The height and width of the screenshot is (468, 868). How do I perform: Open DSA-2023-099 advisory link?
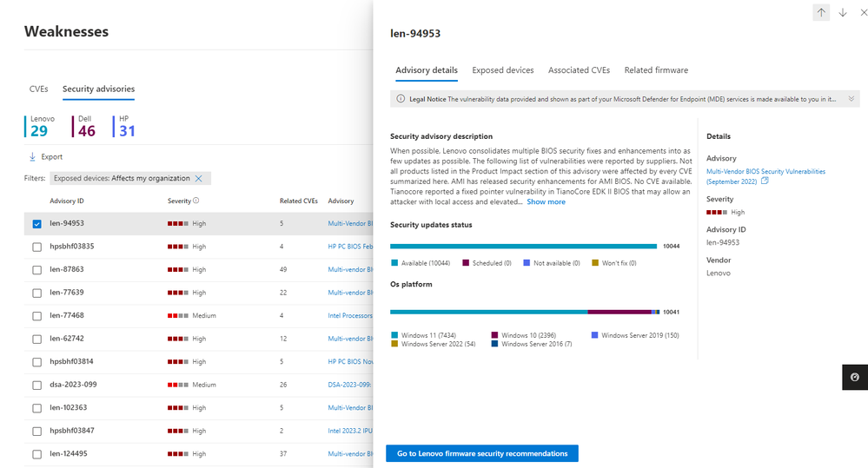click(349, 385)
